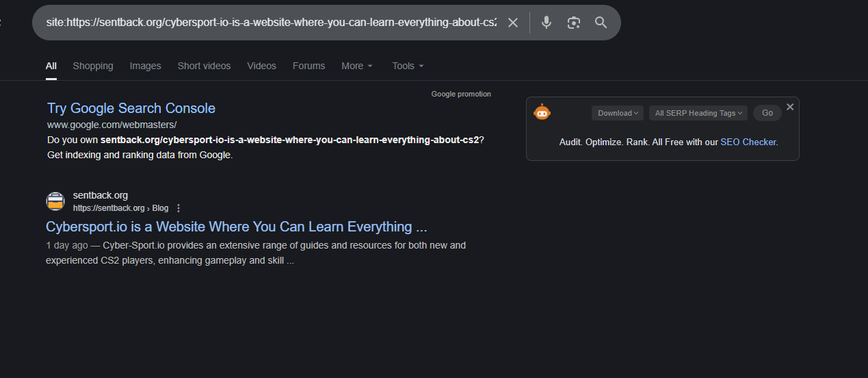Open the Short videos tab
868x378 pixels.
[205, 66]
